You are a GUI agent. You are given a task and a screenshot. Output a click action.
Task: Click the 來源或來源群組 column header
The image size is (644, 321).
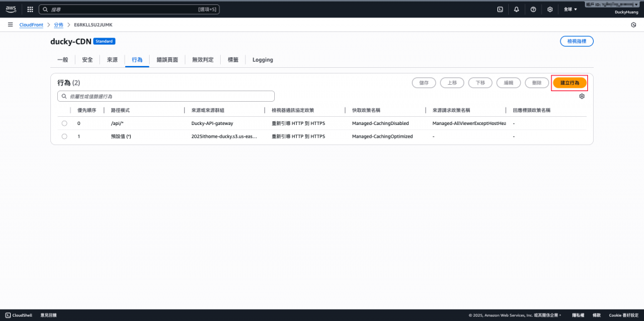(208, 110)
